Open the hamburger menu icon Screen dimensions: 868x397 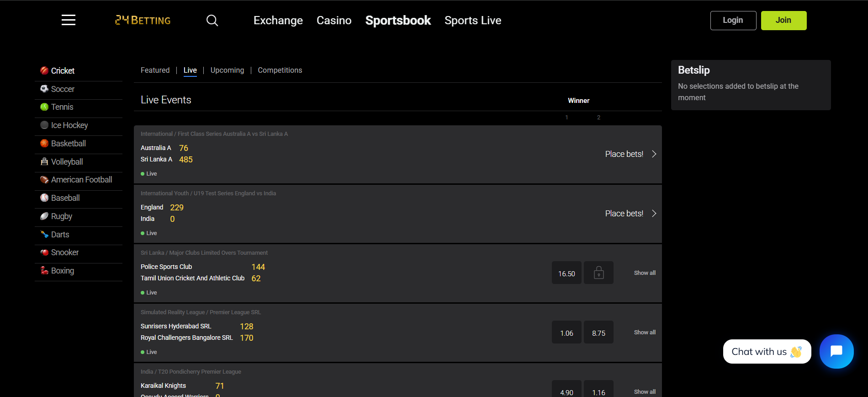point(69,20)
